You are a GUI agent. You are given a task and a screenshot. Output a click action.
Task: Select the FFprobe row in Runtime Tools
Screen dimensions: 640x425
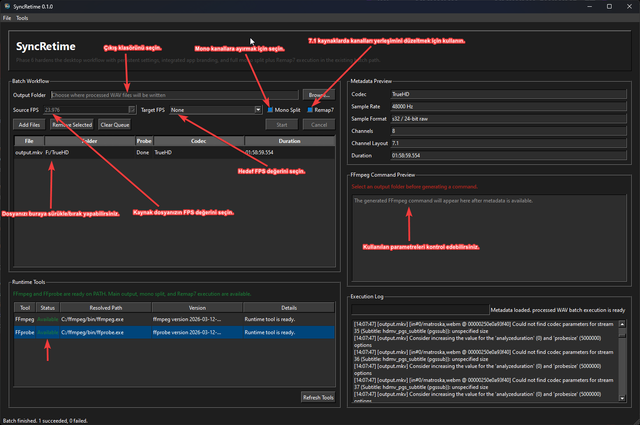point(174,332)
